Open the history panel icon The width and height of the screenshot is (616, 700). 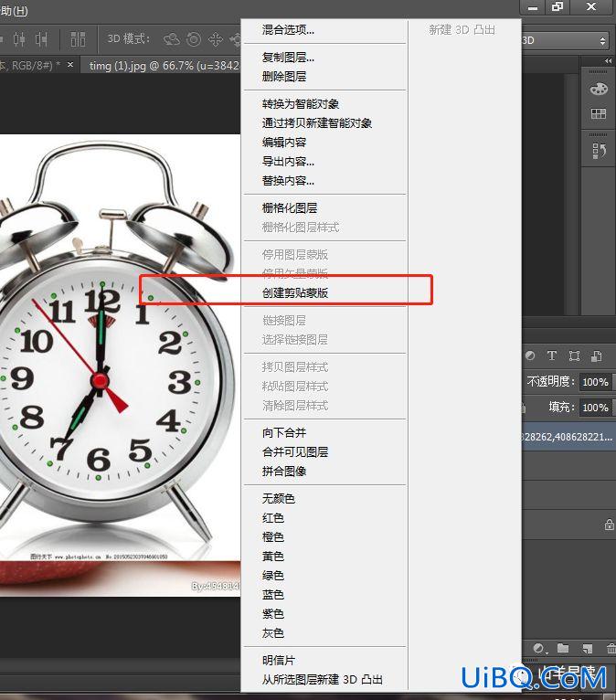[x=599, y=151]
